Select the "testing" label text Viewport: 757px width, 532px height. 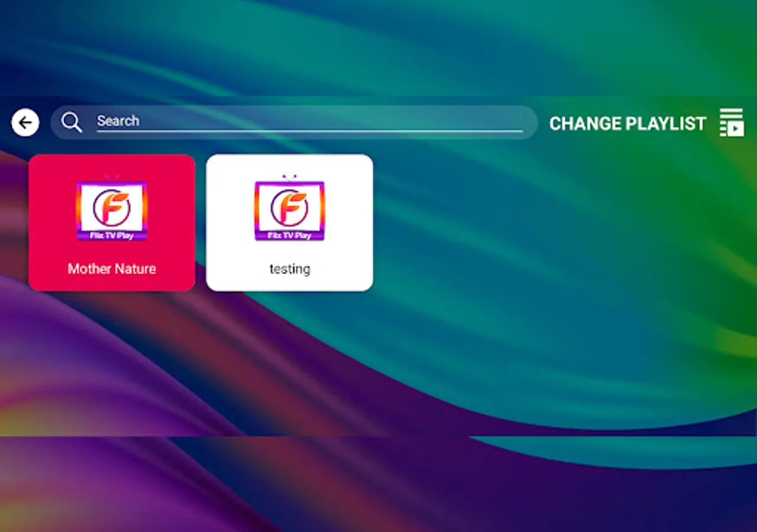290,270
